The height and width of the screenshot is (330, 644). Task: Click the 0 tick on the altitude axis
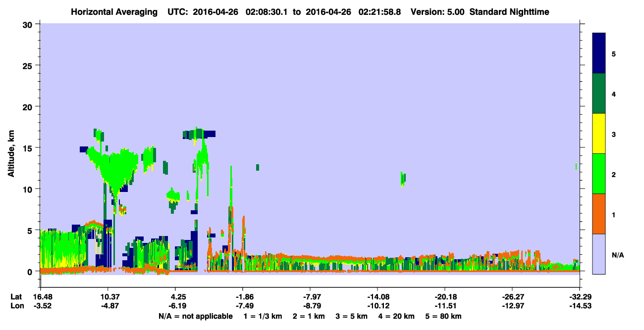pyautogui.click(x=31, y=272)
